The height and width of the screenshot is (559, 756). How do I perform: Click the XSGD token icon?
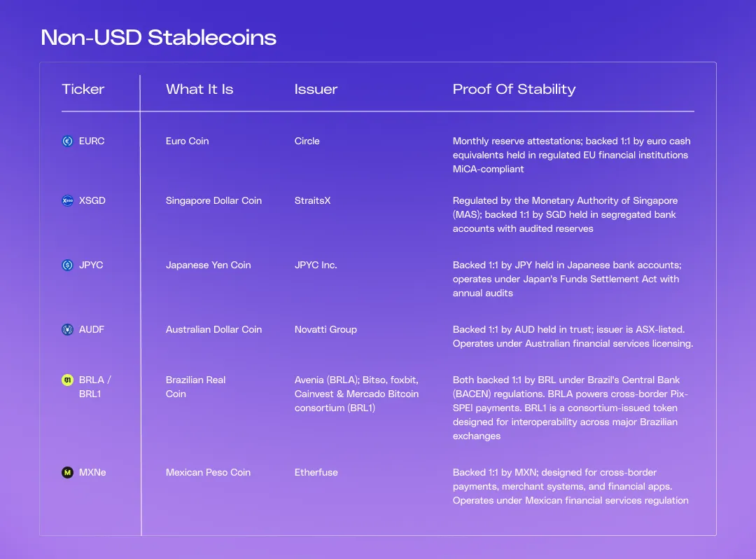coord(67,200)
